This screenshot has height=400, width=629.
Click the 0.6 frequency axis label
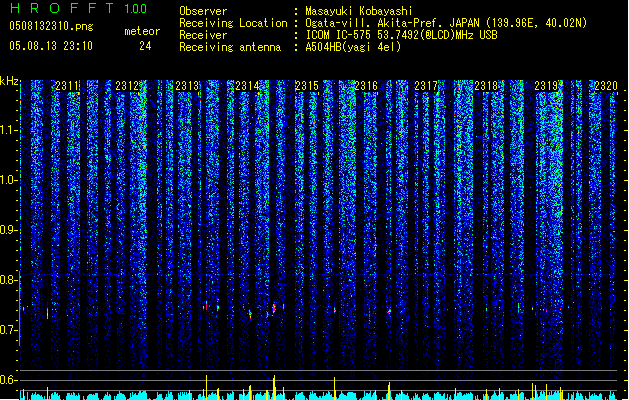pos(7,380)
